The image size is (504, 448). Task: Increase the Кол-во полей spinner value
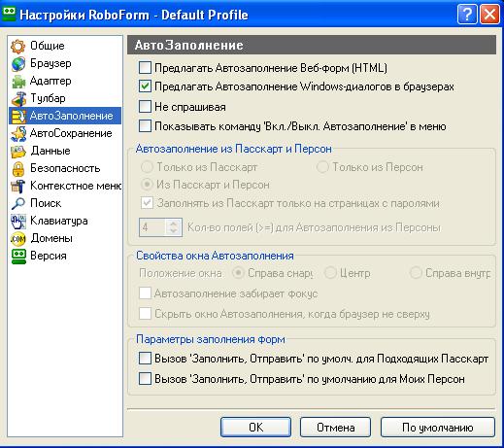click(174, 224)
